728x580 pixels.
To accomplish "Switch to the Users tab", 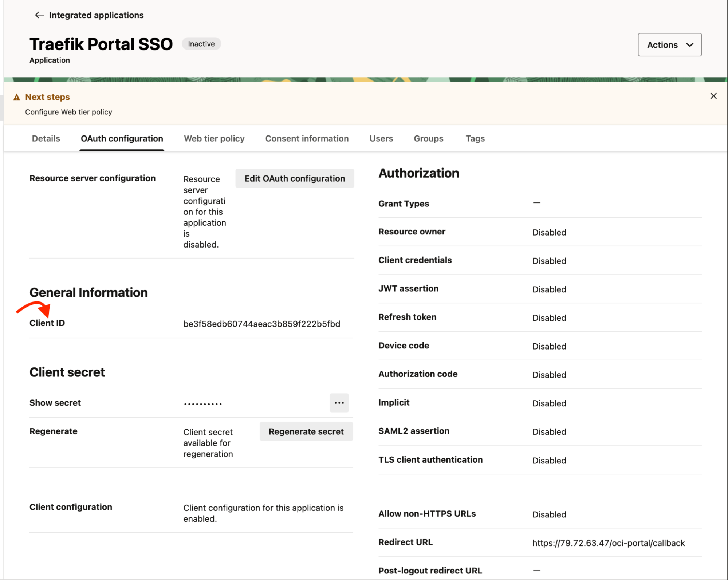I will click(381, 138).
